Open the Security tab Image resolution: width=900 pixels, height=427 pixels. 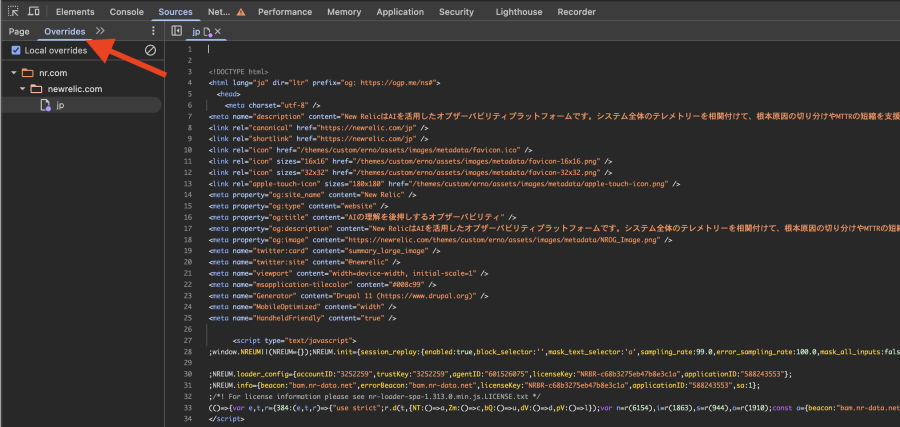(457, 12)
